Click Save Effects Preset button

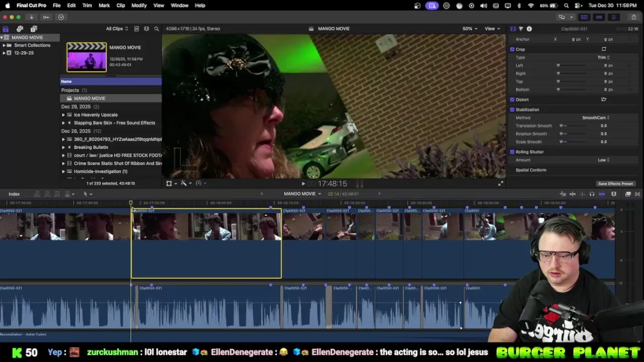pyautogui.click(x=615, y=184)
